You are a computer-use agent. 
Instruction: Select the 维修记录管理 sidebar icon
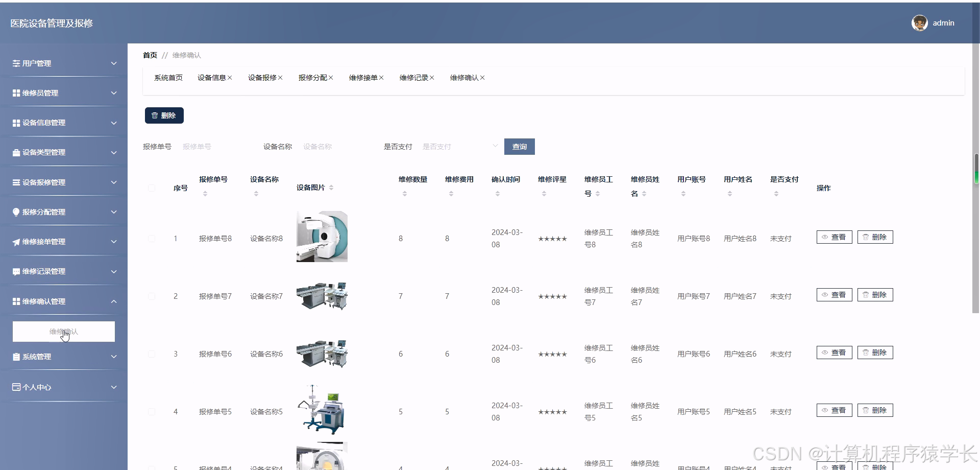click(16, 271)
